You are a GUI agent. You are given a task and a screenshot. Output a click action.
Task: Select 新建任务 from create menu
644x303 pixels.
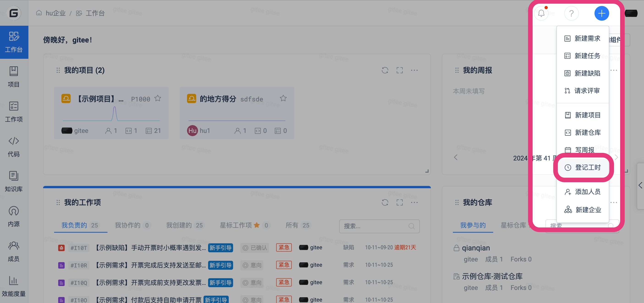(x=583, y=56)
